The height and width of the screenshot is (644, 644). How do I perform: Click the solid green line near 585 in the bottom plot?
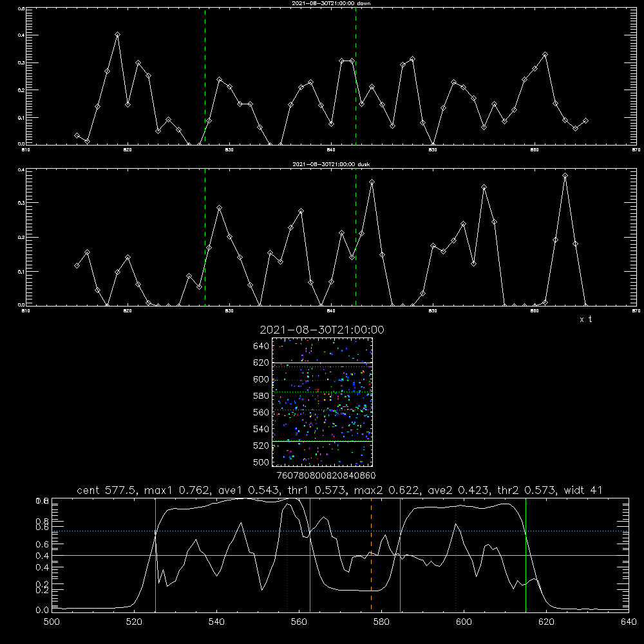400,554
